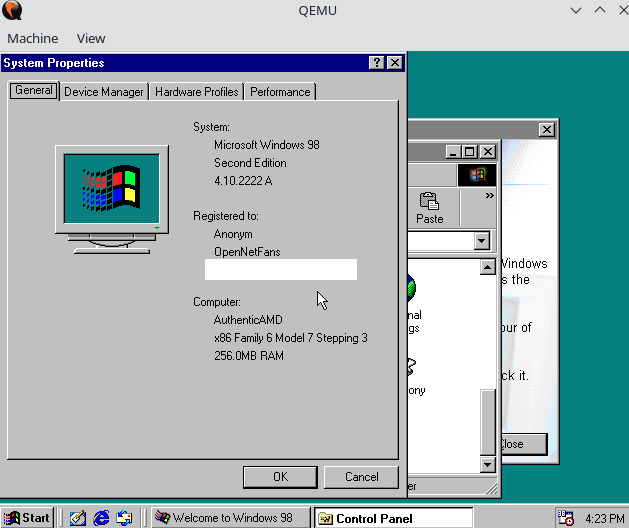
Task: Click the Close button in Welcome window
Action: (x=523, y=444)
